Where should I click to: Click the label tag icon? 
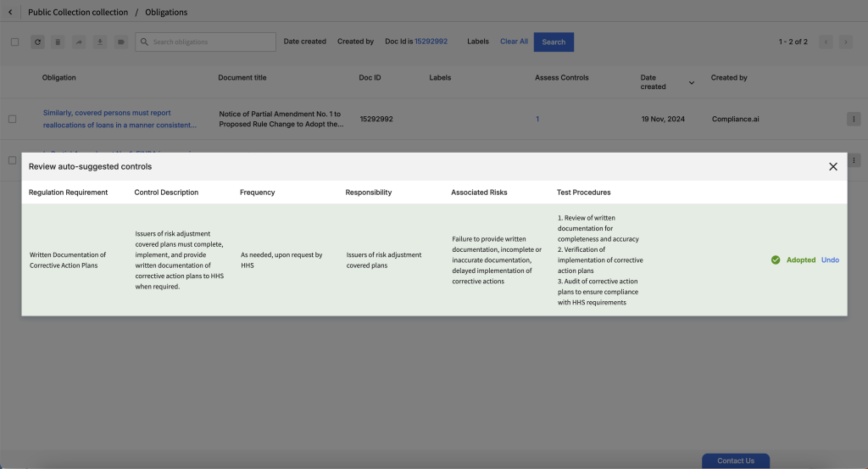click(121, 42)
